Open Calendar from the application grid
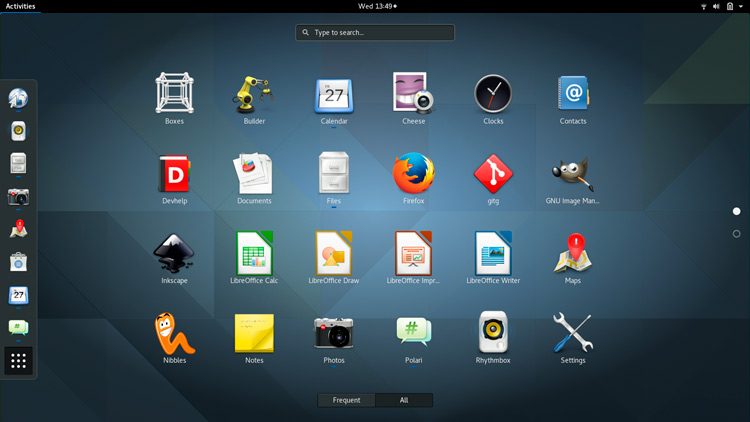 (334, 96)
